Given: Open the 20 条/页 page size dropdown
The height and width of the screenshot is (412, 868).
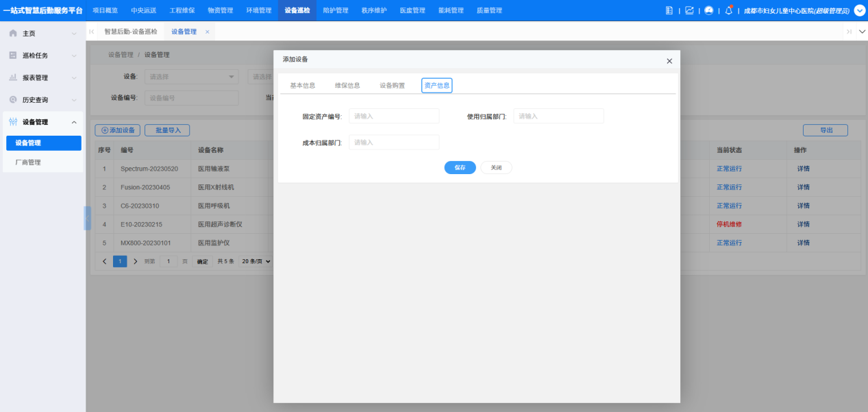Looking at the screenshot, I should click(x=255, y=261).
